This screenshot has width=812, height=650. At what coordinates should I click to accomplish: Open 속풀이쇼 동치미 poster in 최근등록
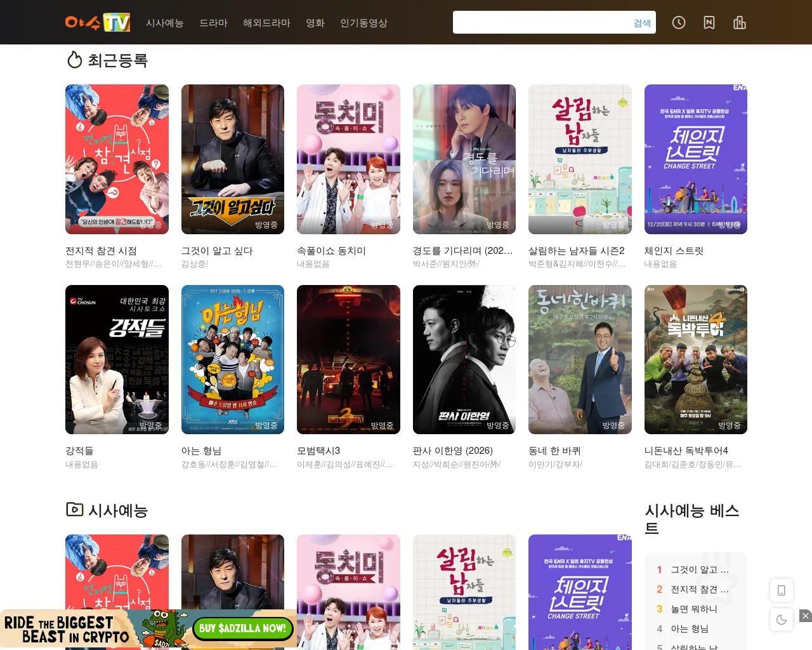coord(348,159)
